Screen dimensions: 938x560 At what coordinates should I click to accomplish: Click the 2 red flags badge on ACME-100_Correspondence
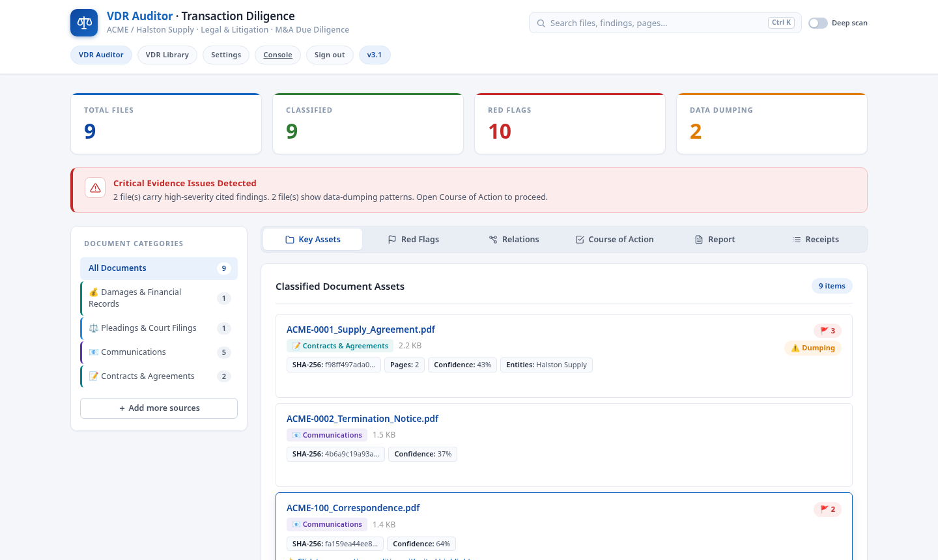click(x=827, y=509)
